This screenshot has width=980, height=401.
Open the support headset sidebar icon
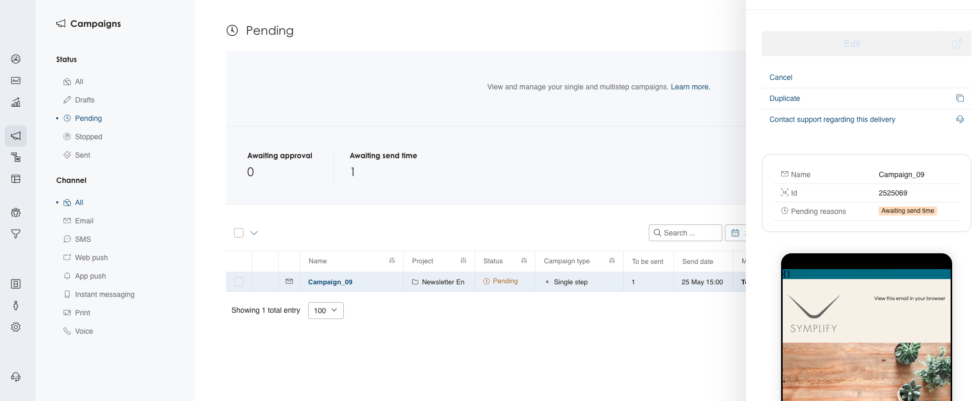point(16,377)
